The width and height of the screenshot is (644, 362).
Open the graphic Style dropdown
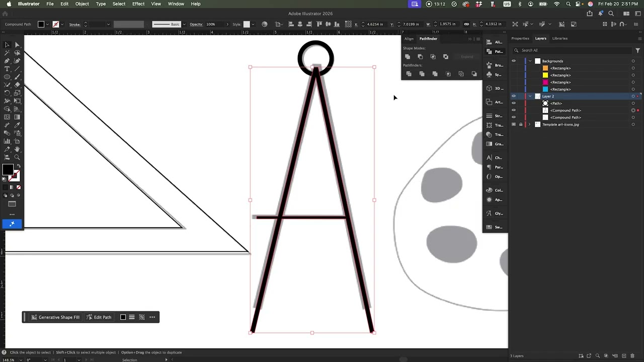[x=253, y=24]
